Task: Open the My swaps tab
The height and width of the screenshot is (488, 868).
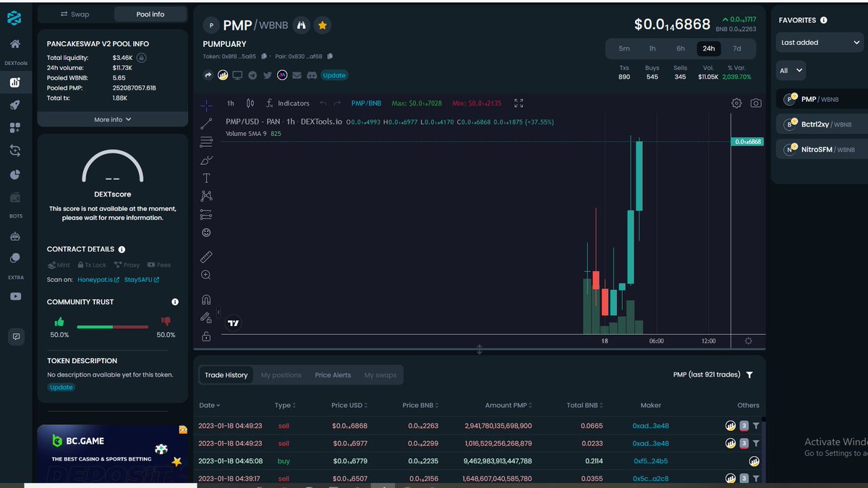Action: click(380, 374)
